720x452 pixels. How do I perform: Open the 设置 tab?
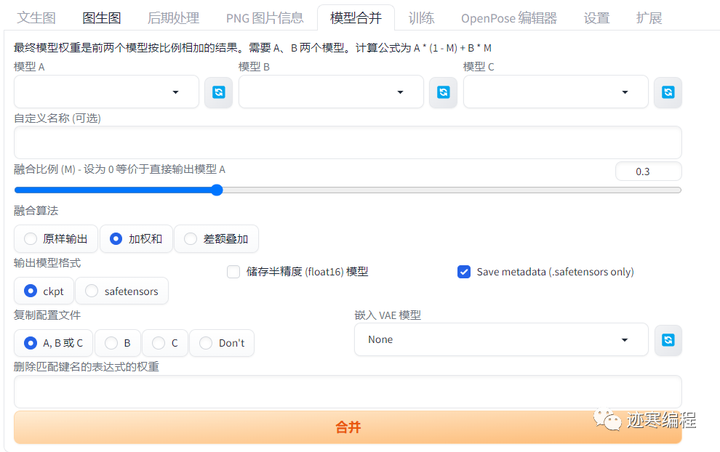596,18
